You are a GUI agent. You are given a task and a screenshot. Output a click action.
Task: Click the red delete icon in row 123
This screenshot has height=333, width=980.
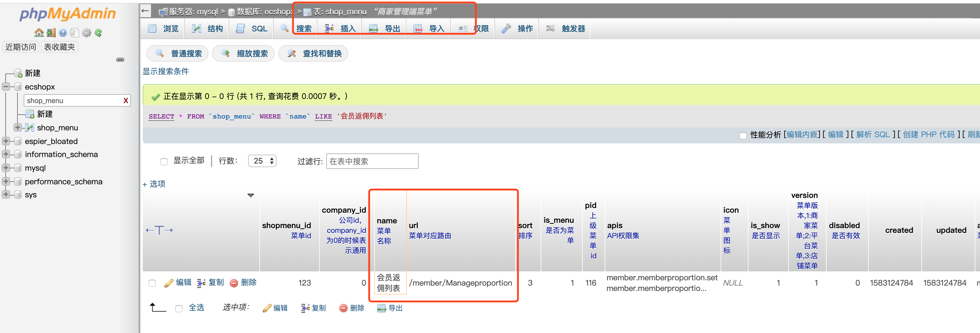[234, 283]
